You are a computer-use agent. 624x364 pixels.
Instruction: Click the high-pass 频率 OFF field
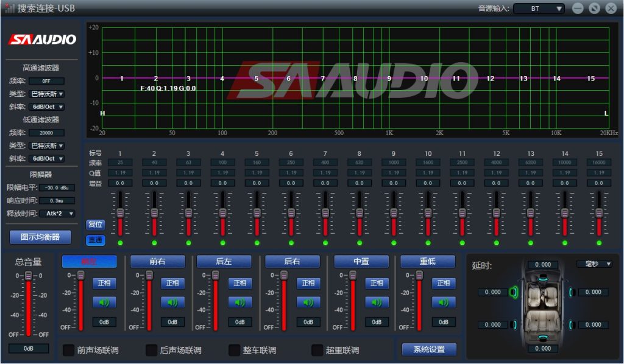click(x=46, y=81)
